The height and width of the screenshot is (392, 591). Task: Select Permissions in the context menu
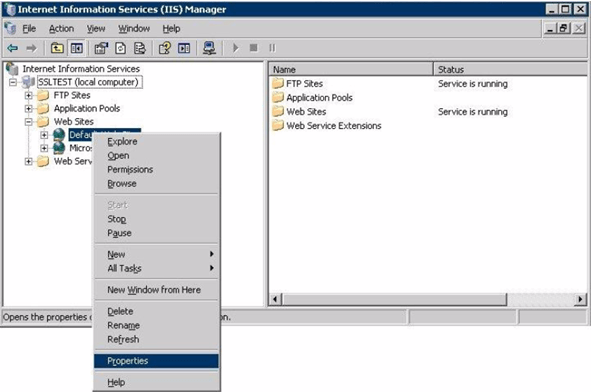pos(156,170)
